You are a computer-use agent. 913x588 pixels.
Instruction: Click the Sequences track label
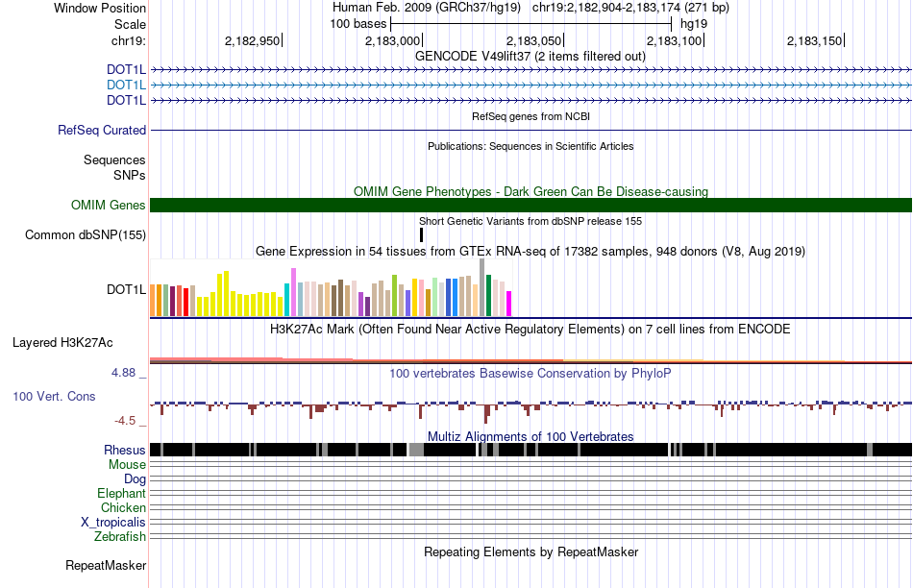click(x=114, y=159)
